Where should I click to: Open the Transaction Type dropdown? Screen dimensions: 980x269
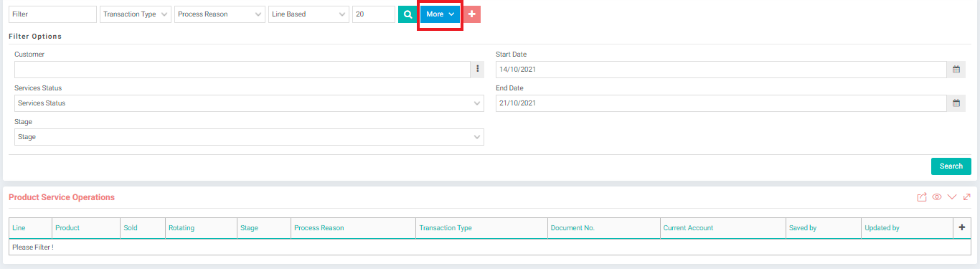click(136, 14)
